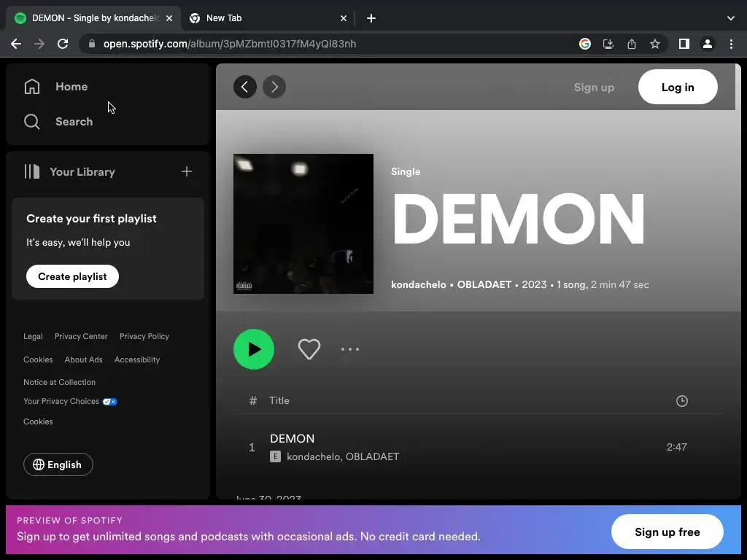747x560 pixels.
Task: Open OBLADAET artist page from album header
Action: pos(484,284)
